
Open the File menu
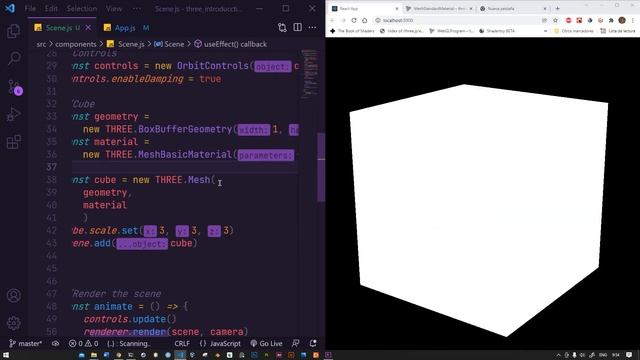30,9
